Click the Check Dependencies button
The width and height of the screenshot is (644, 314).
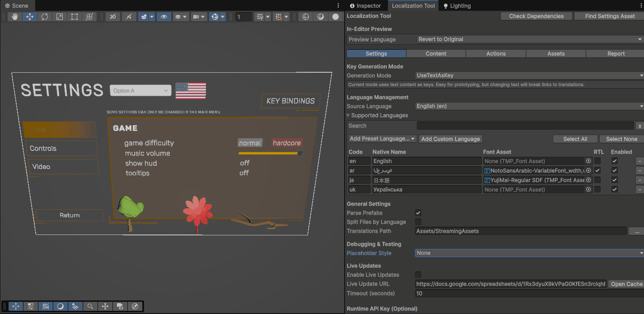[x=536, y=16]
